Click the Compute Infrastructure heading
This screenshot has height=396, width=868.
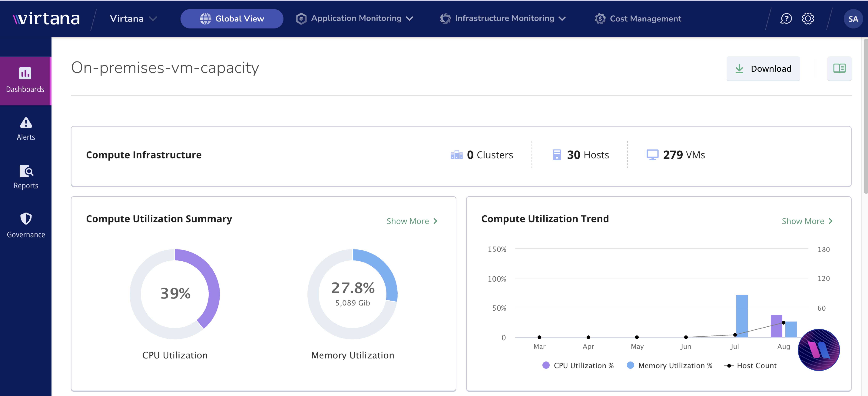(x=144, y=155)
